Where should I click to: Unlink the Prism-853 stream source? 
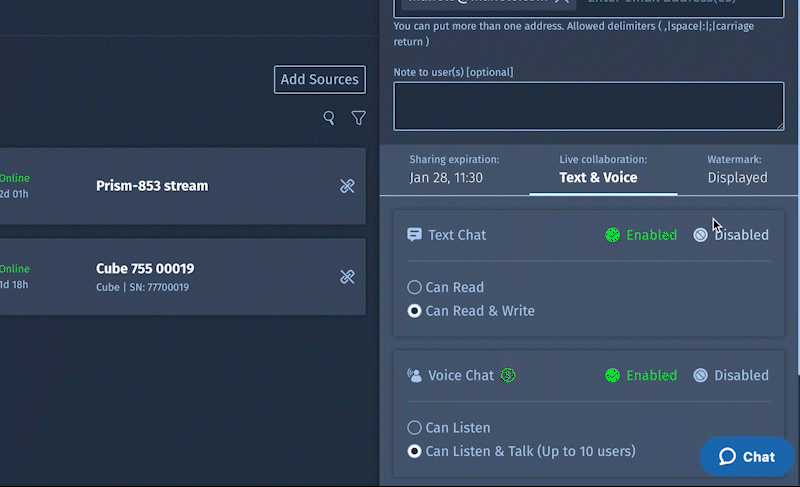point(347,186)
